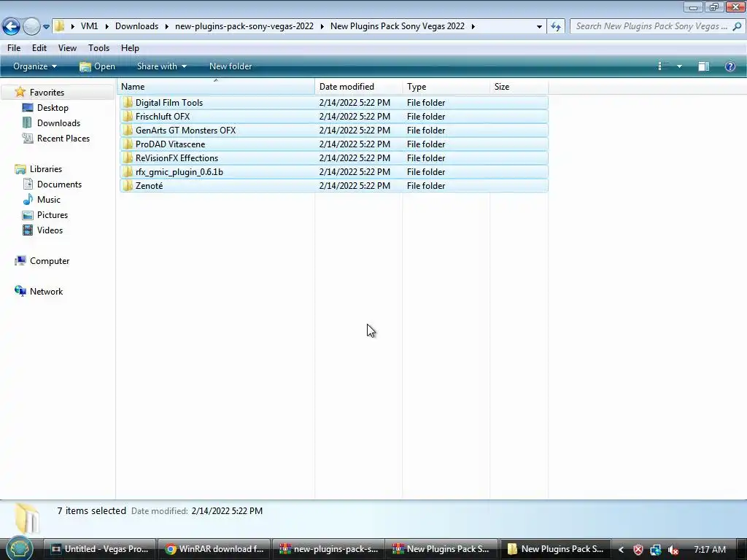Sort by the Name column header

216,87
